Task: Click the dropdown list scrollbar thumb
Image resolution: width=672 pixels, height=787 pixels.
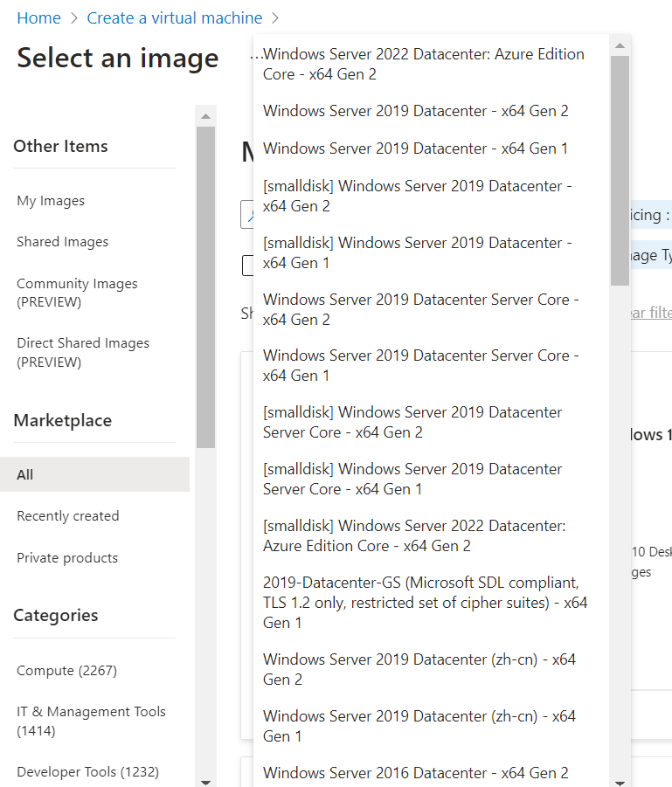Action: tap(620, 170)
